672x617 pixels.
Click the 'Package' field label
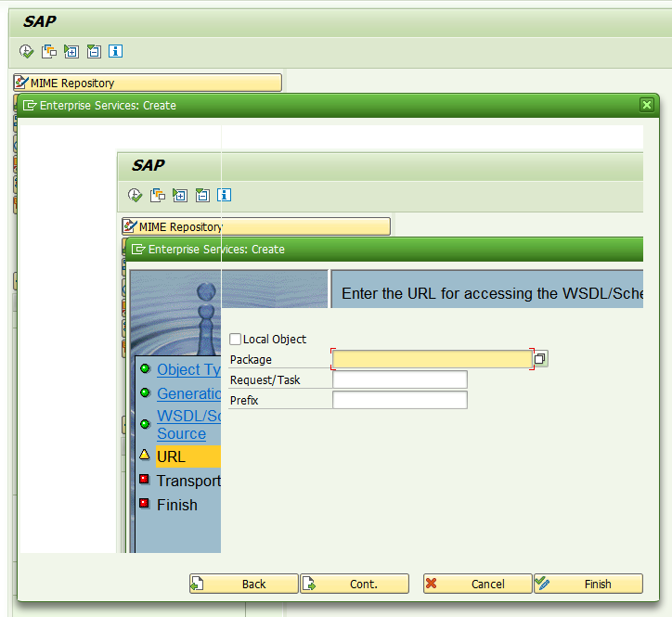(x=251, y=359)
